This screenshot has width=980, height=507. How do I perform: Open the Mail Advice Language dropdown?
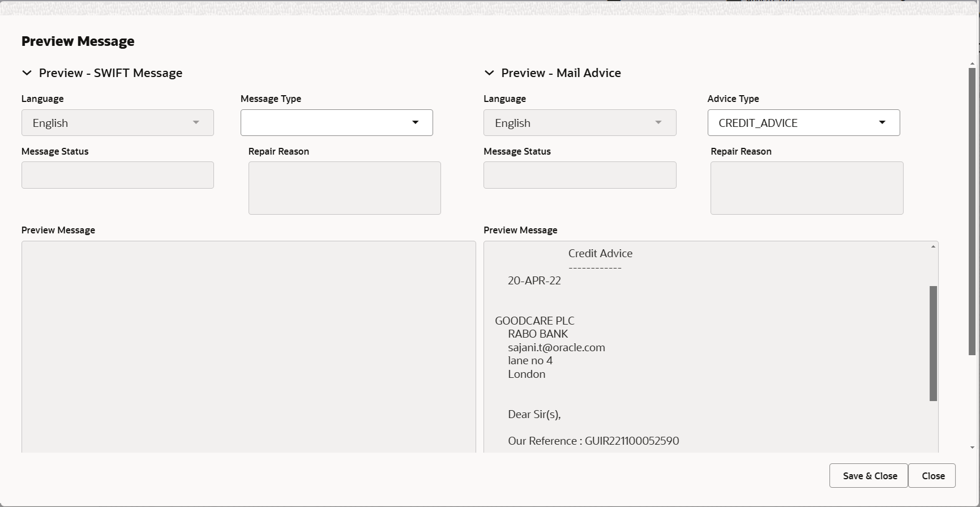click(580, 123)
